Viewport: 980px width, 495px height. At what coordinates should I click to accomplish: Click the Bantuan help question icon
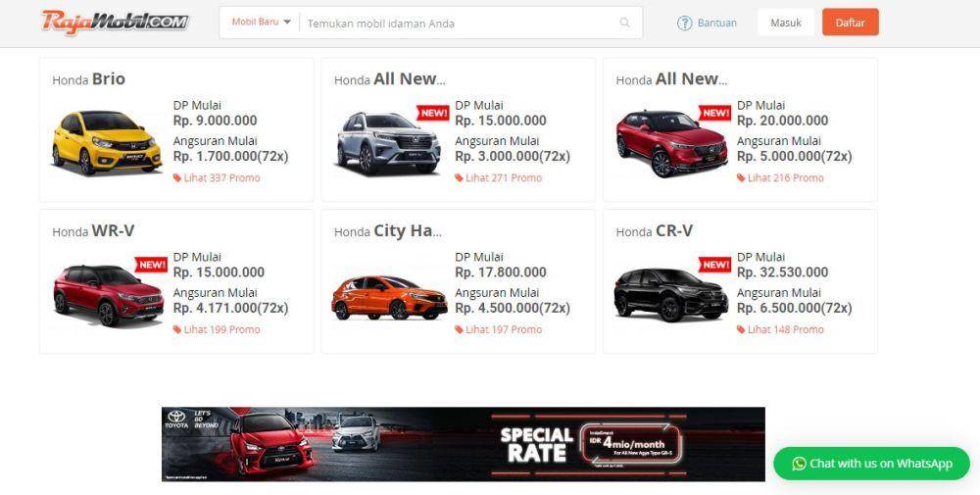(684, 24)
